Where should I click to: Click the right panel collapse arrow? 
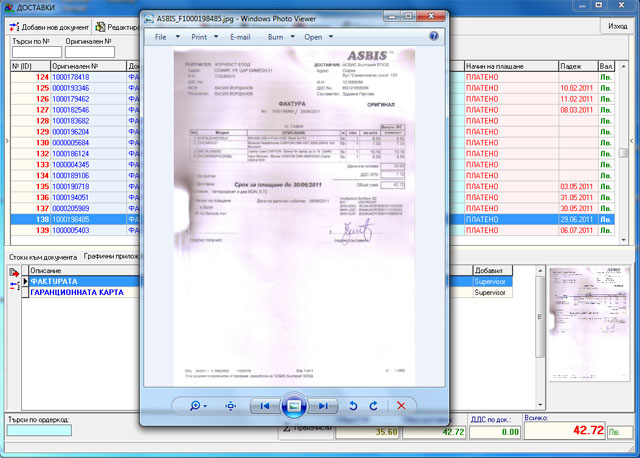coord(632,140)
